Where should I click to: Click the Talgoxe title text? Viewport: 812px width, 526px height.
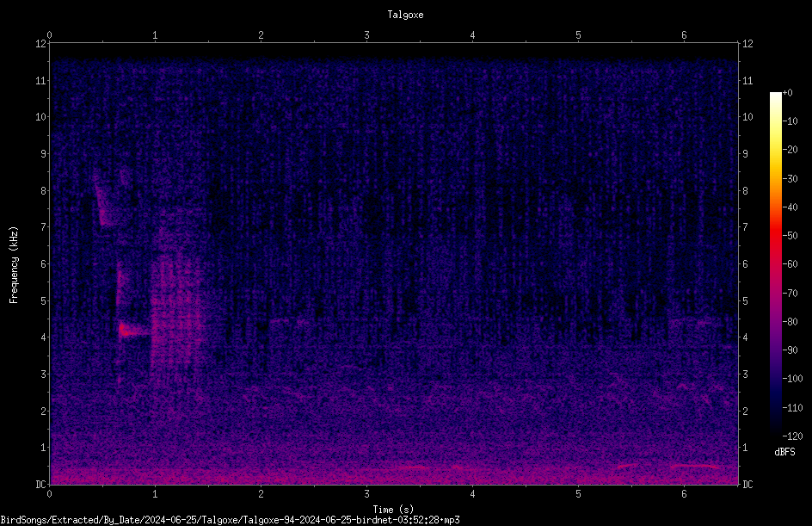(x=405, y=15)
